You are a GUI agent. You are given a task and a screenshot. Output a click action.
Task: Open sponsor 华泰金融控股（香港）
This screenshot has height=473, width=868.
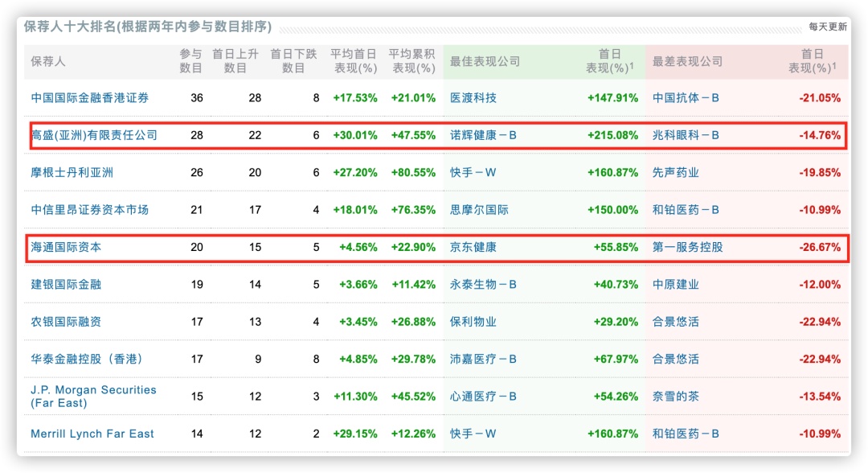pyautogui.click(x=87, y=359)
